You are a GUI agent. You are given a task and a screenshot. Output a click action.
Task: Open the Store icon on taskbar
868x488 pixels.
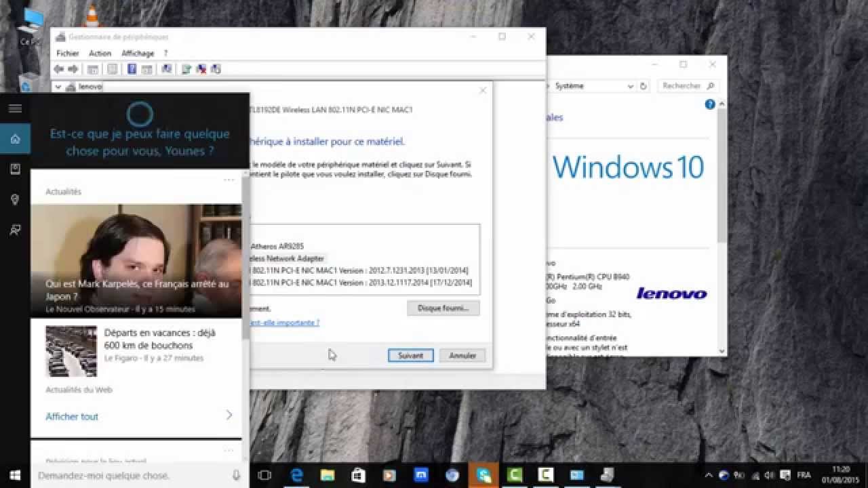(359, 475)
